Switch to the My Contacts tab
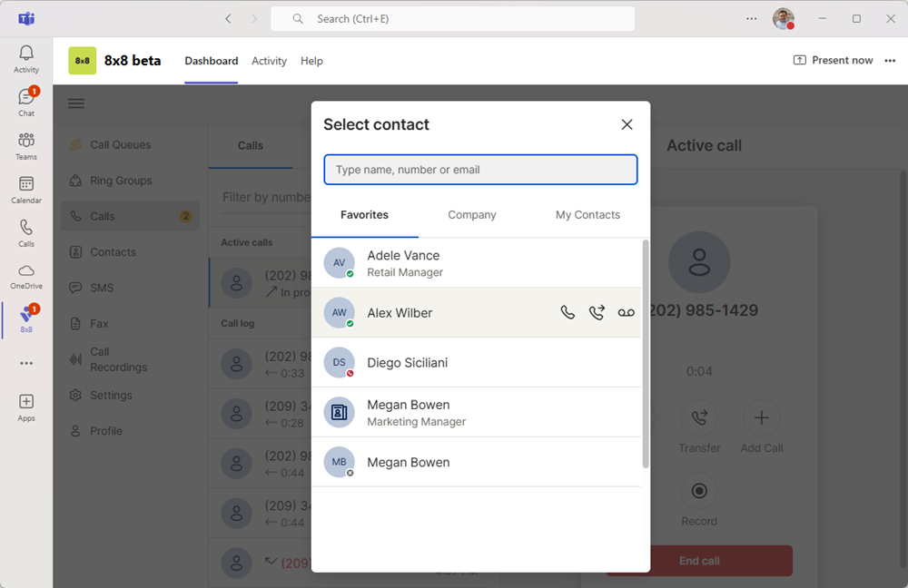The image size is (908, 588). click(587, 215)
